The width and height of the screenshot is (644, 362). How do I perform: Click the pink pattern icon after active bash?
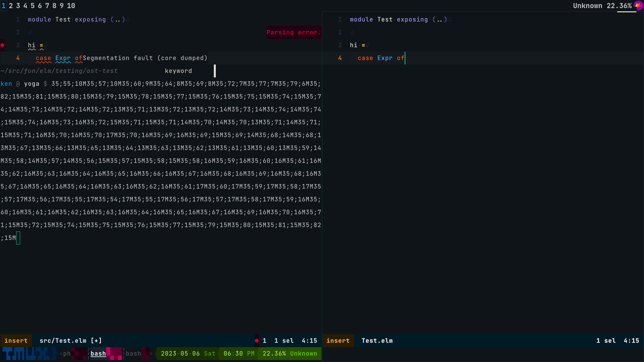[x=114, y=354]
